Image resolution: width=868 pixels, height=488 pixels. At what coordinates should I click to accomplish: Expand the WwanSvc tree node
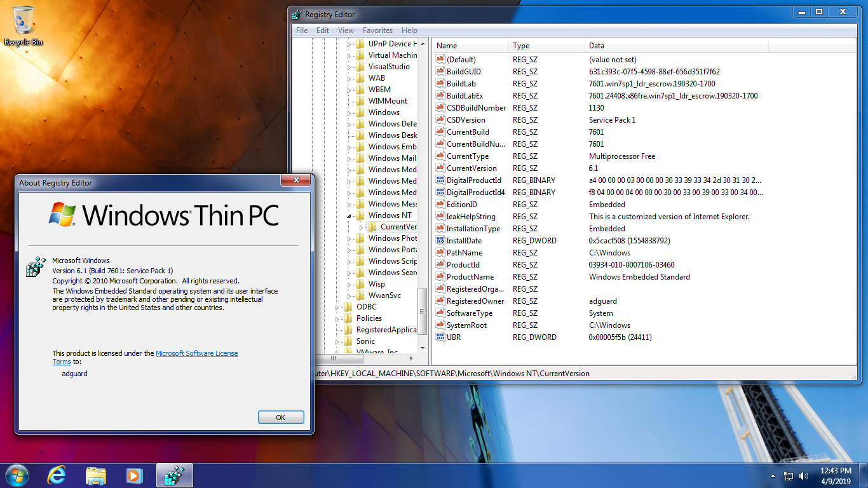(x=349, y=295)
